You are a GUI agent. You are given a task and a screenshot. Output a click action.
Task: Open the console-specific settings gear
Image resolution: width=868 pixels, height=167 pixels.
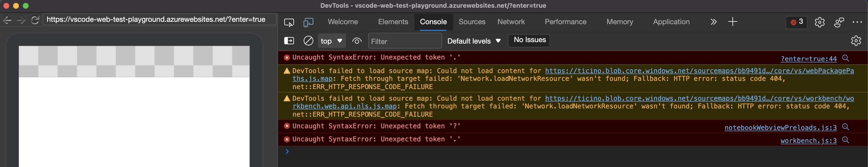pyautogui.click(x=856, y=41)
